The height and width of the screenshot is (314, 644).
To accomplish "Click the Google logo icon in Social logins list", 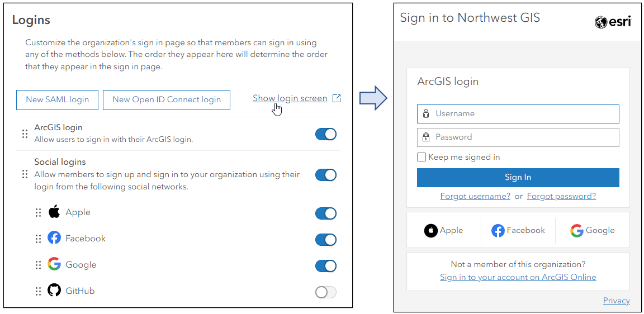I will coord(54,264).
